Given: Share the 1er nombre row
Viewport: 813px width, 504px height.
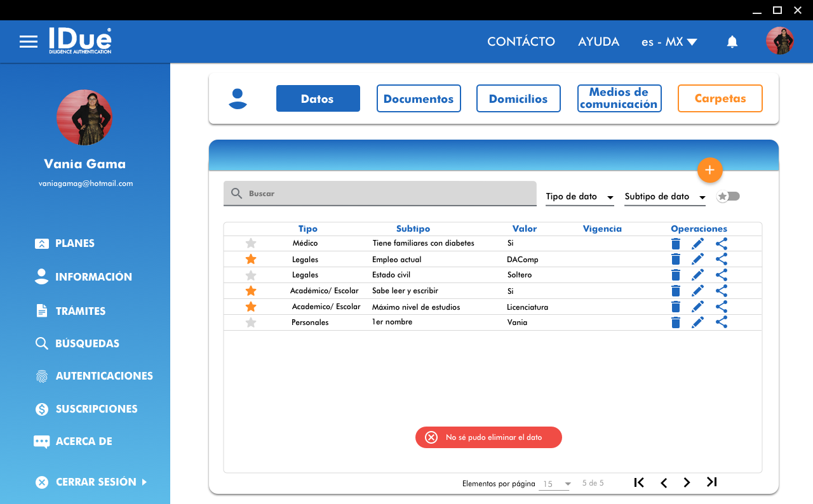Looking at the screenshot, I should tap(722, 322).
